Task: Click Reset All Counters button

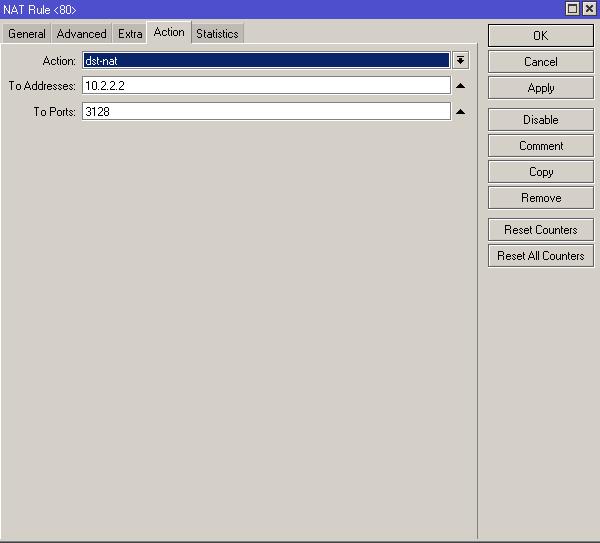Action: pyautogui.click(x=541, y=256)
